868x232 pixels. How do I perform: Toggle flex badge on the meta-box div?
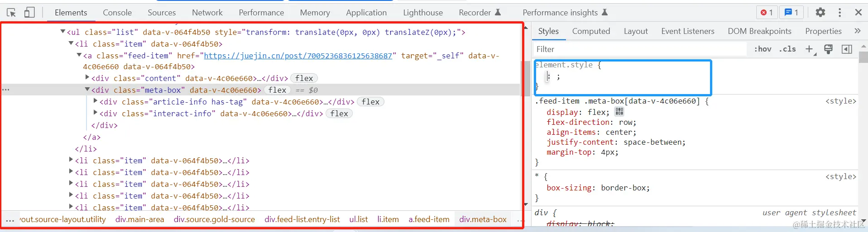point(277,90)
